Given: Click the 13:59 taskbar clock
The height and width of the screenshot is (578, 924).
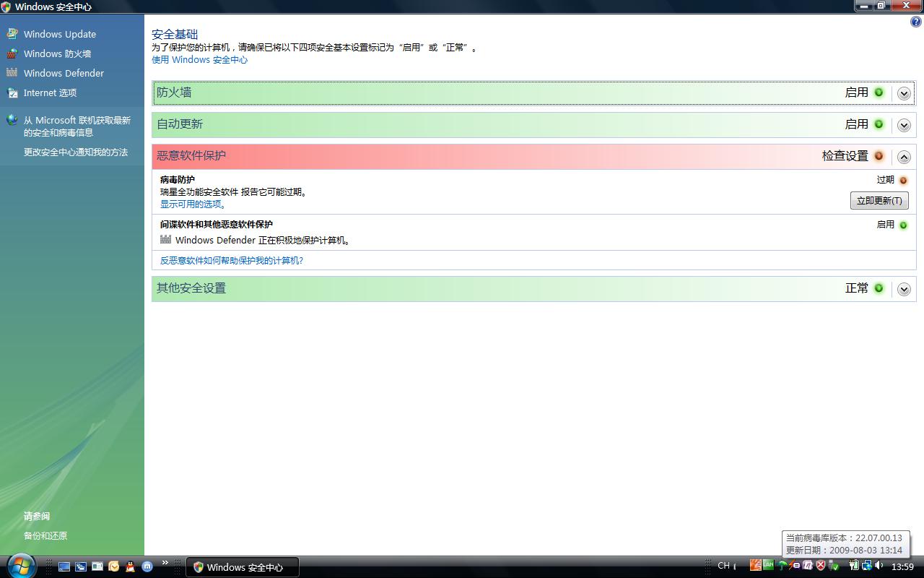Looking at the screenshot, I should (x=902, y=566).
